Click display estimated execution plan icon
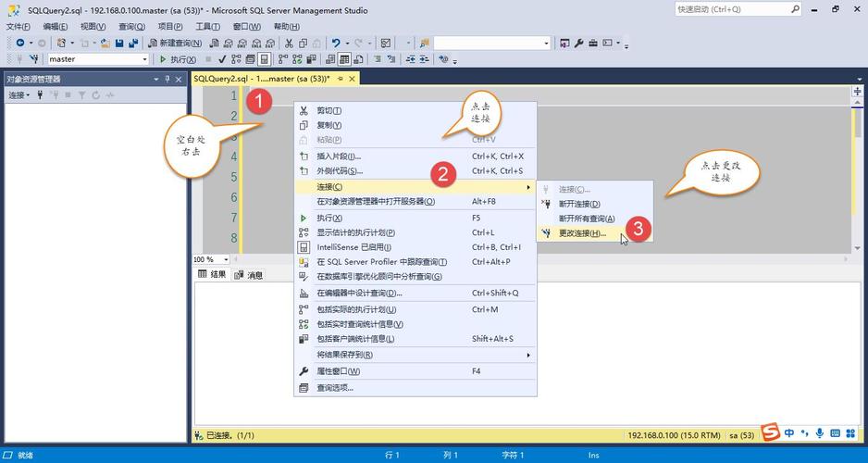 236,59
